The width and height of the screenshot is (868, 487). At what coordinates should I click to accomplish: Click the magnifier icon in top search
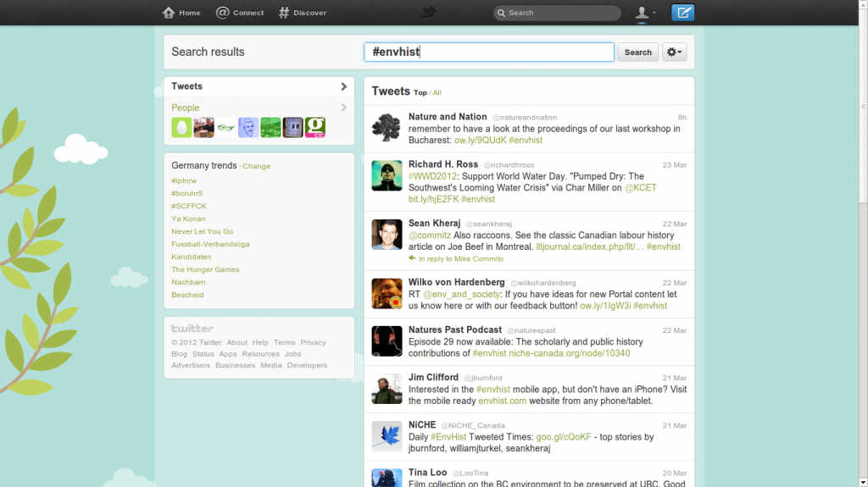click(501, 13)
